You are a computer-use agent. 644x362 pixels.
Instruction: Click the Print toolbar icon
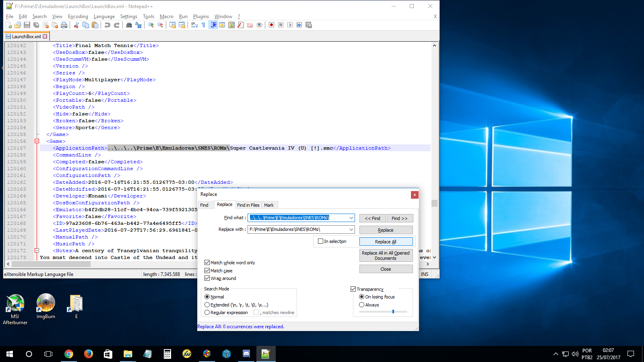tap(64, 25)
